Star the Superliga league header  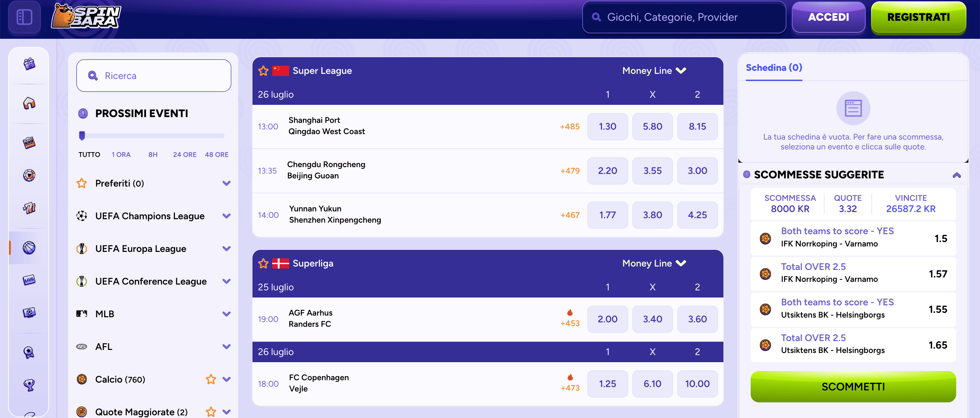(x=263, y=263)
